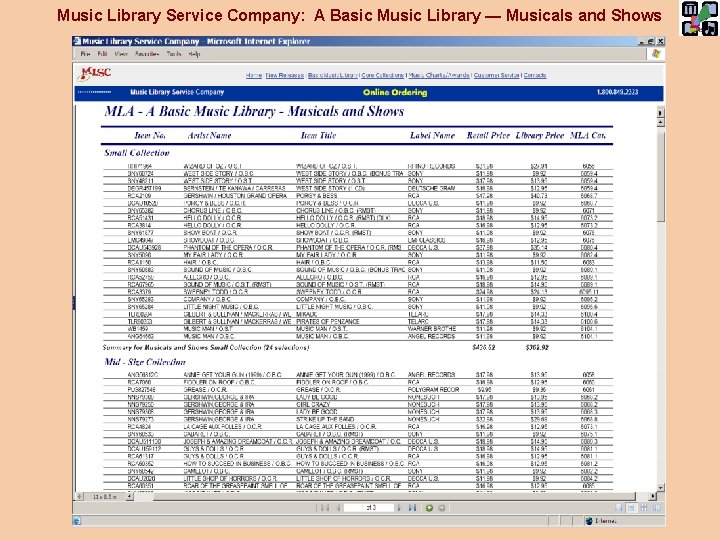Click the grey go-to-next-view button
Viewport: 720px width, 540px height.
tap(442, 508)
